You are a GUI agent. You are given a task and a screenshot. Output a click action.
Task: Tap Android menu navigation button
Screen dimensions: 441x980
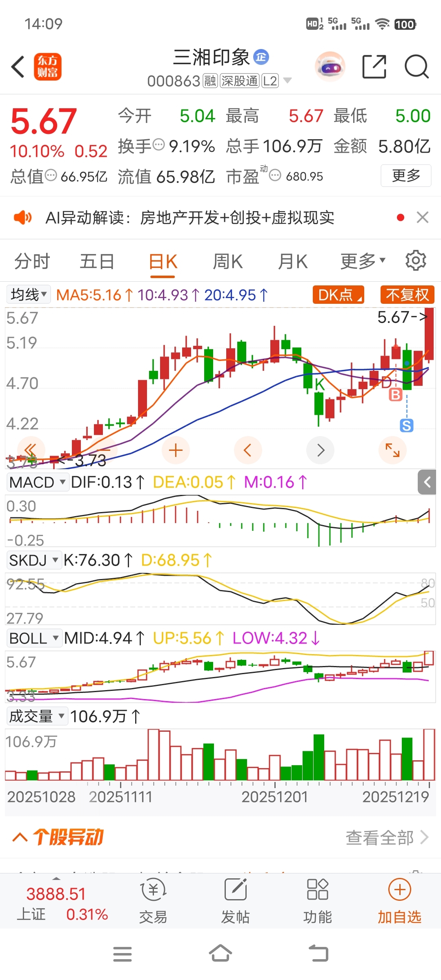point(122,954)
